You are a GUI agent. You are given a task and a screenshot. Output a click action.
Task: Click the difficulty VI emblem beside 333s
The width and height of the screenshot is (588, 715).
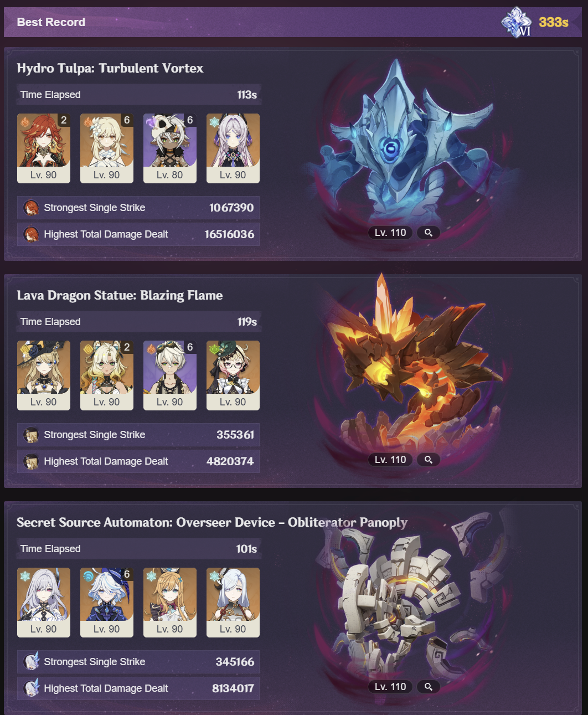coord(517,22)
